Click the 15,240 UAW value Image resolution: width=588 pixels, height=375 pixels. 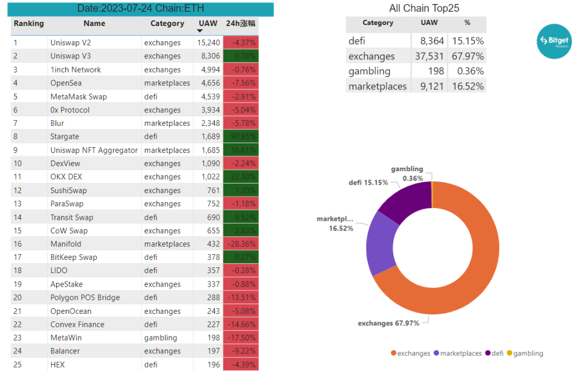click(208, 42)
